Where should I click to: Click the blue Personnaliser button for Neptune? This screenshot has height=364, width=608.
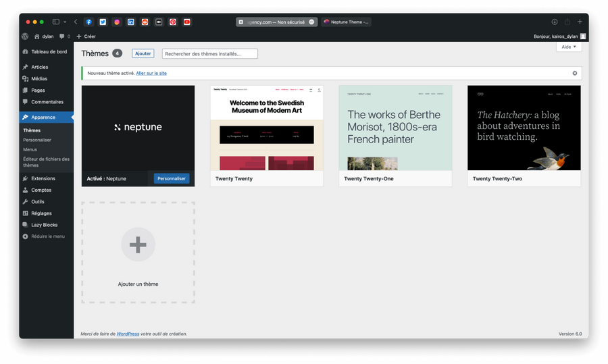[172, 179]
